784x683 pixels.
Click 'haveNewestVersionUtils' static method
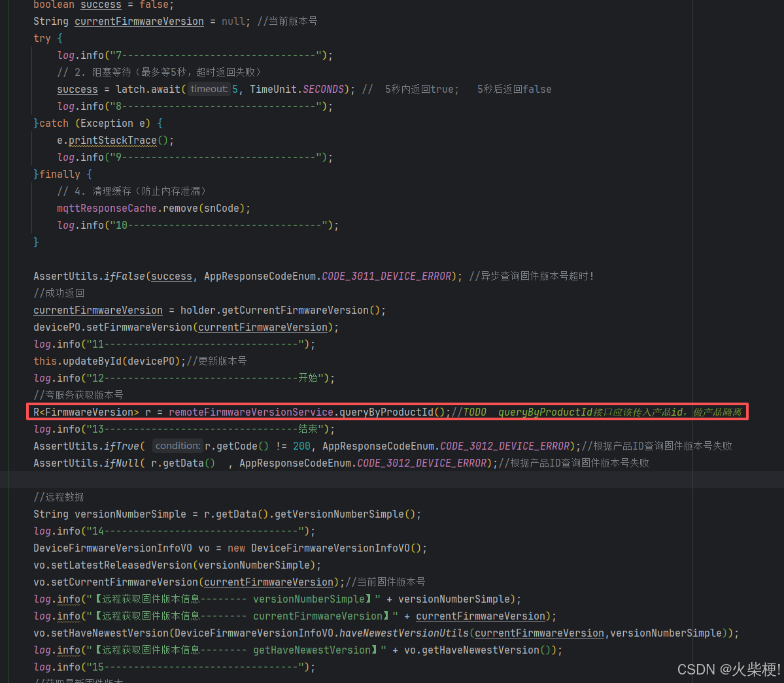pyautogui.click(x=404, y=633)
